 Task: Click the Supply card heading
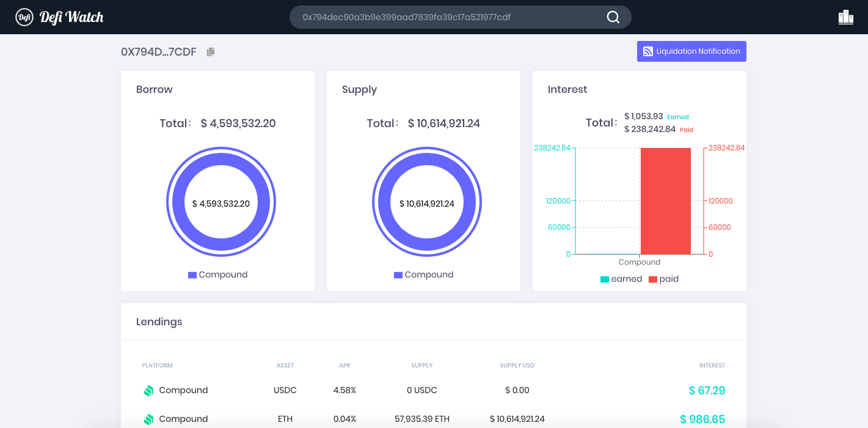coord(359,90)
